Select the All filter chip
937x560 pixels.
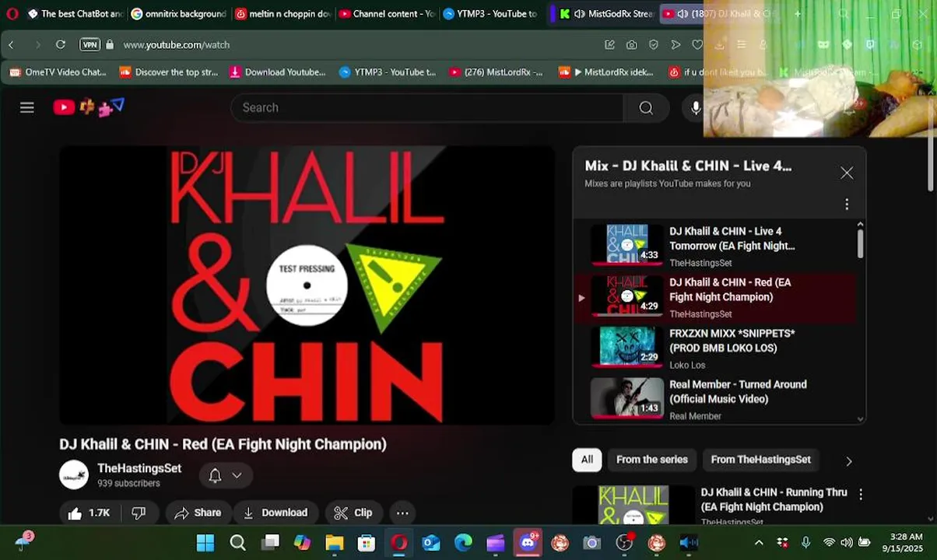587,460
